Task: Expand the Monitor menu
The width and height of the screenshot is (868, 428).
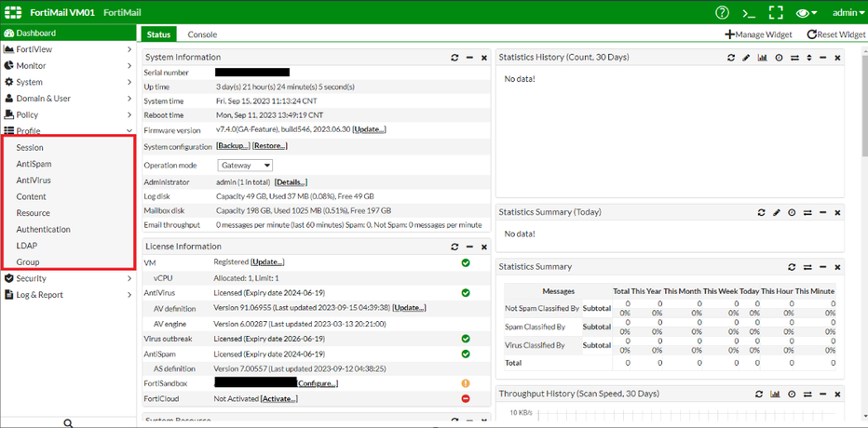Action: [68, 66]
